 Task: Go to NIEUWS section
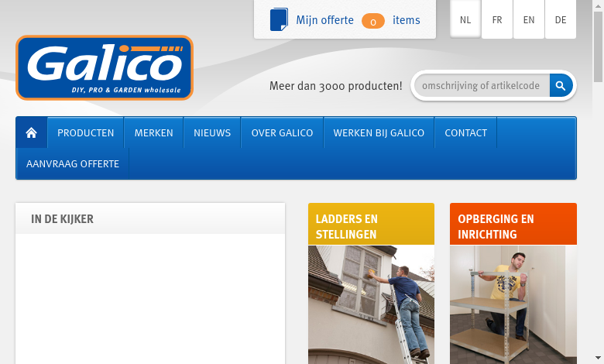tap(212, 132)
